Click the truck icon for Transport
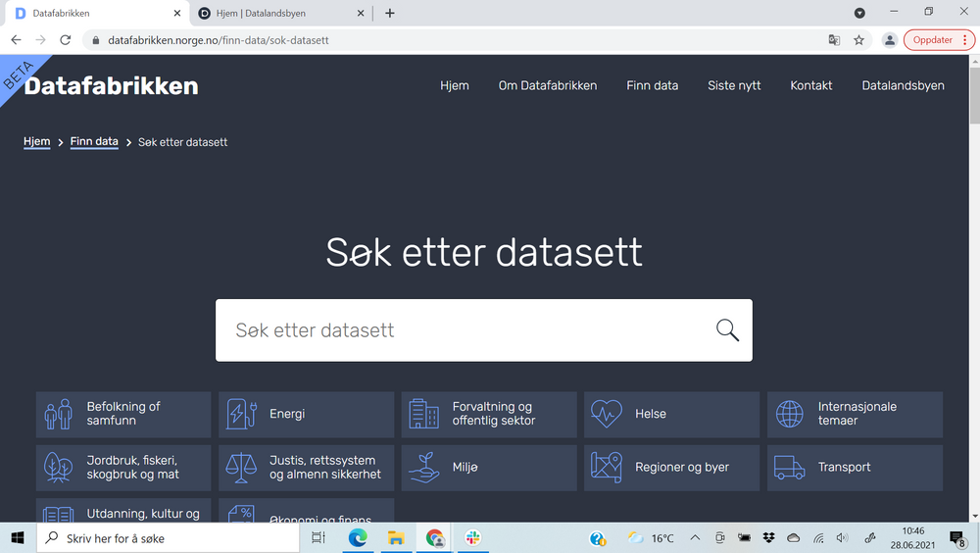The image size is (980, 553). tap(789, 468)
